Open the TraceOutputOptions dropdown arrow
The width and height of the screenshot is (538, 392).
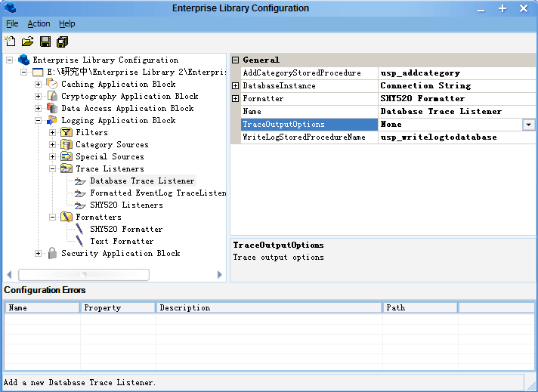point(528,125)
